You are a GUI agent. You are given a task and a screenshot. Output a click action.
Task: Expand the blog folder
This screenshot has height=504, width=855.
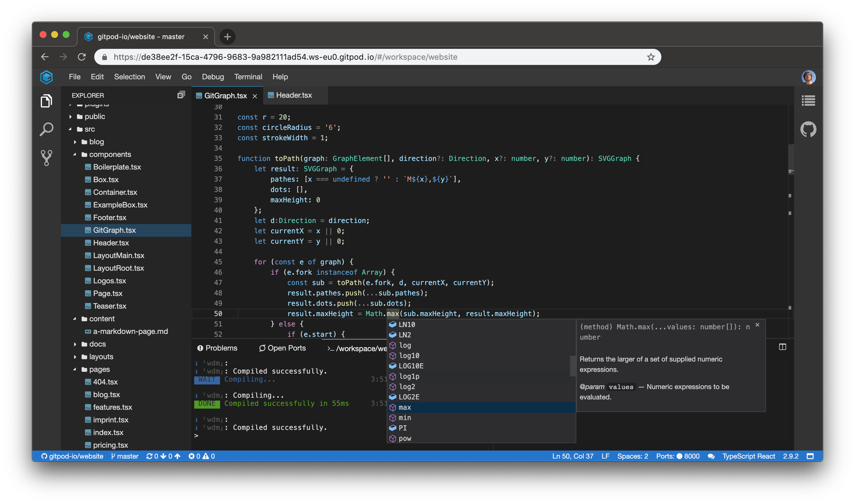coord(126,142)
